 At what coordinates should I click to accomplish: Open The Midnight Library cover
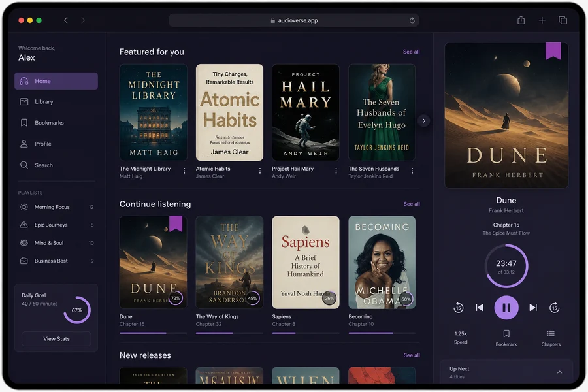coord(154,112)
